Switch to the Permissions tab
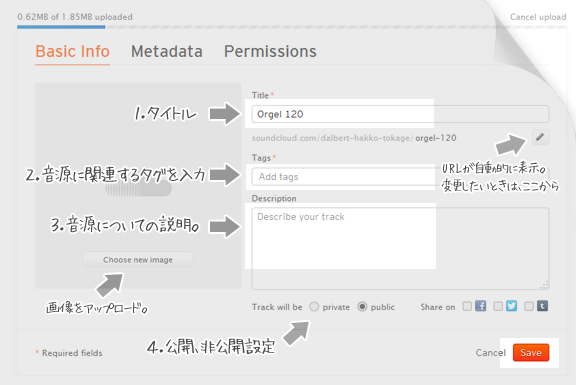Viewport: 576px width, 385px height. pos(270,51)
